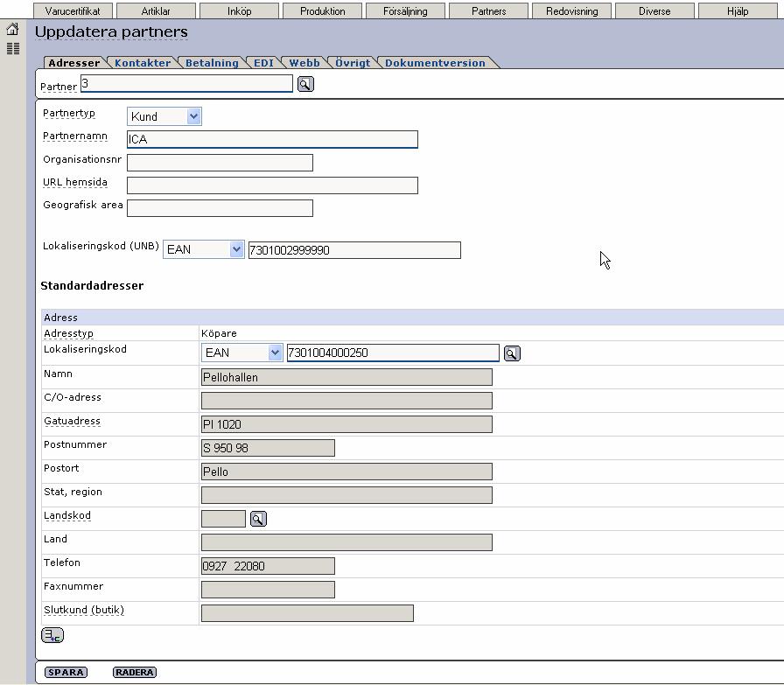Click the Slutkund (butik) label
This screenshot has width=784, height=685.
pyautogui.click(x=84, y=610)
